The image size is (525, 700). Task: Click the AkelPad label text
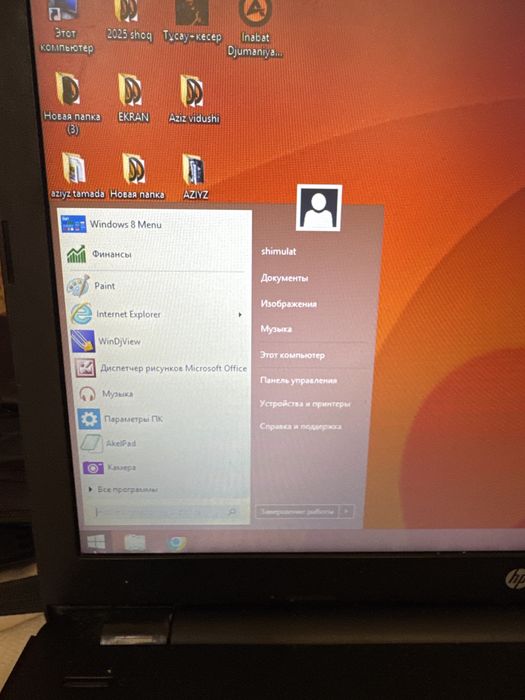pyautogui.click(x=121, y=443)
